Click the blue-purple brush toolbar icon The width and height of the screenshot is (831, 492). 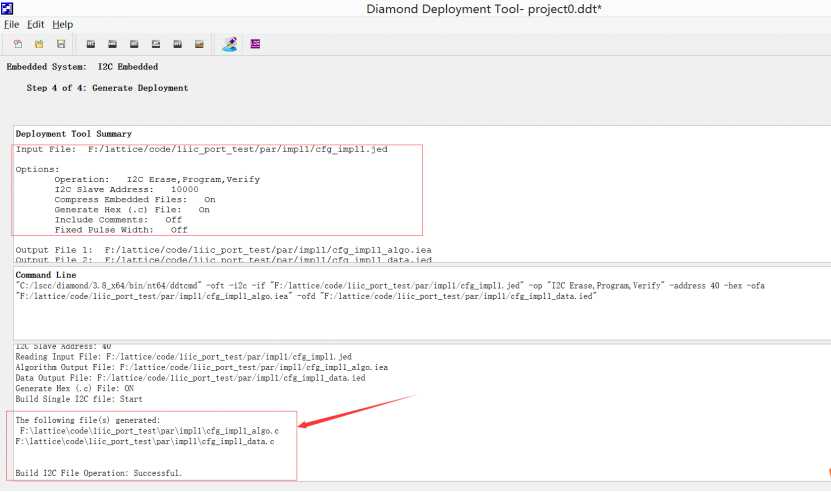click(230, 44)
